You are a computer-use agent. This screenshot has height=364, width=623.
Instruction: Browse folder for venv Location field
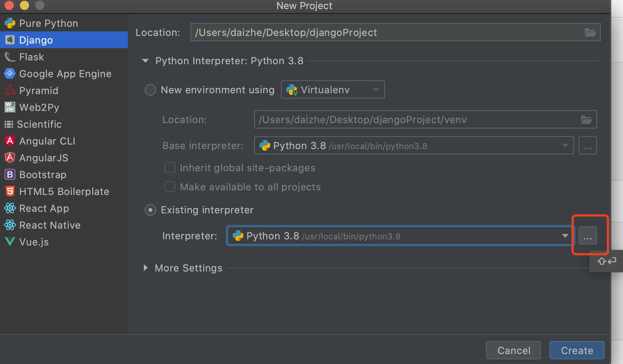[586, 120]
